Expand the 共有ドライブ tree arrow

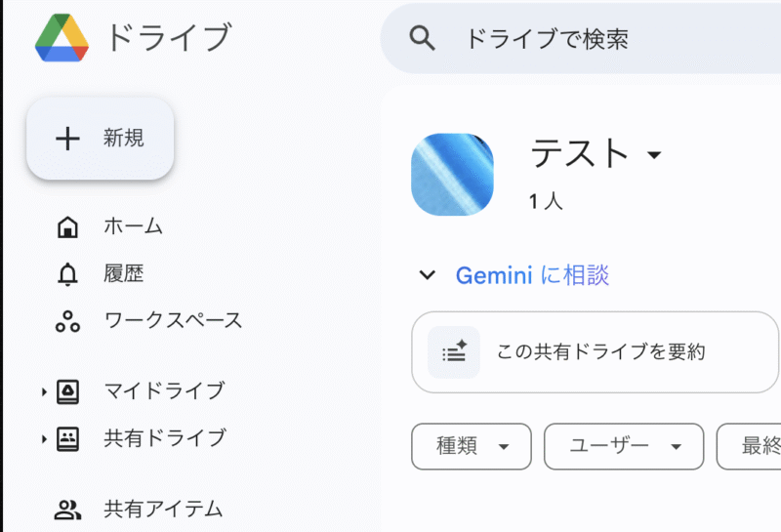[44, 439]
